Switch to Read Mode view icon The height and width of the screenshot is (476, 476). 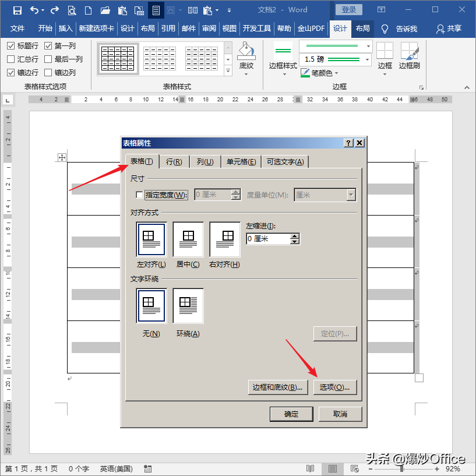(310, 468)
